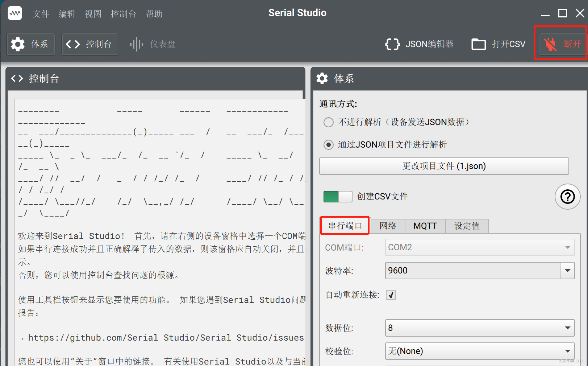Expand the 波特率 dropdown arrow
The height and width of the screenshot is (366, 588).
567,271
